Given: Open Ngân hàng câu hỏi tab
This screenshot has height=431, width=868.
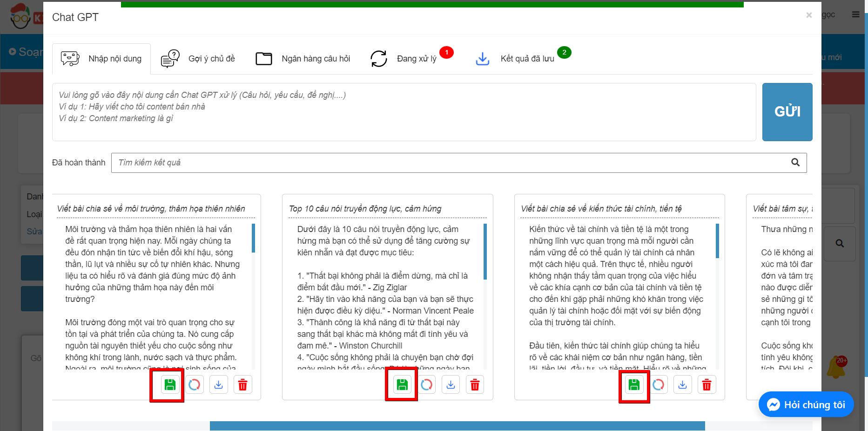Looking at the screenshot, I should point(303,59).
